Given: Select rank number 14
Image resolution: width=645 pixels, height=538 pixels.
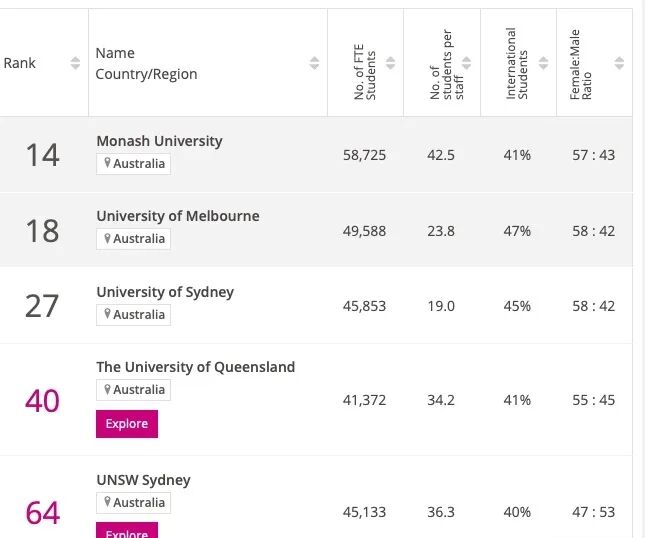Looking at the screenshot, I should pyautogui.click(x=42, y=155).
